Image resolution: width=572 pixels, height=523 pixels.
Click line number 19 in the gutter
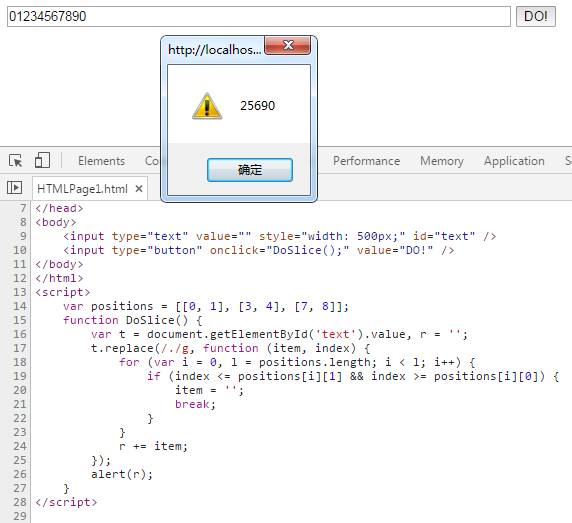pos(20,376)
